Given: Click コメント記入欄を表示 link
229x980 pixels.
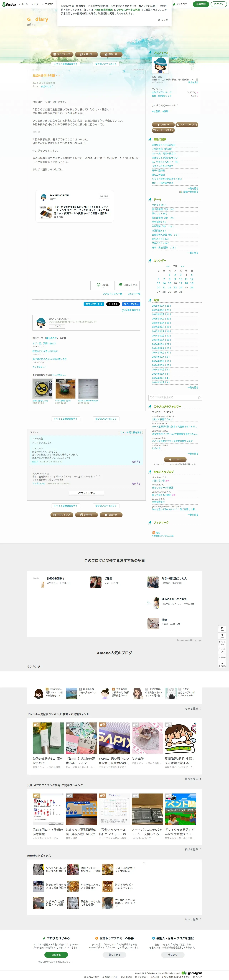Looking at the screenshot, I should pyautogui.click(x=131, y=433).
